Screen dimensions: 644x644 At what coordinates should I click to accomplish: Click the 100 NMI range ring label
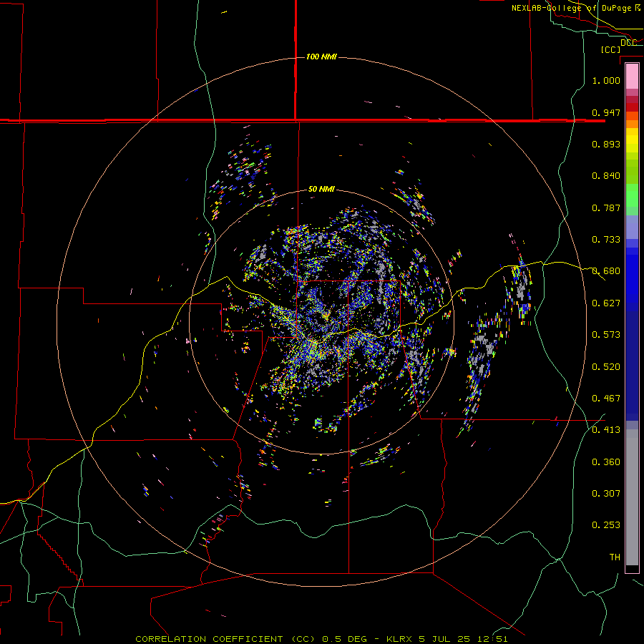(x=321, y=57)
